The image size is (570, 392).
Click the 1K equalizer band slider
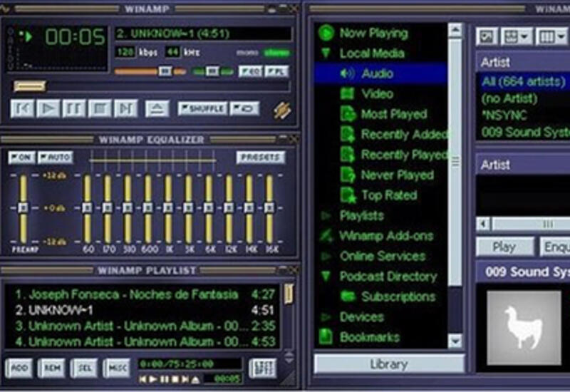pyautogui.click(x=168, y=208)
